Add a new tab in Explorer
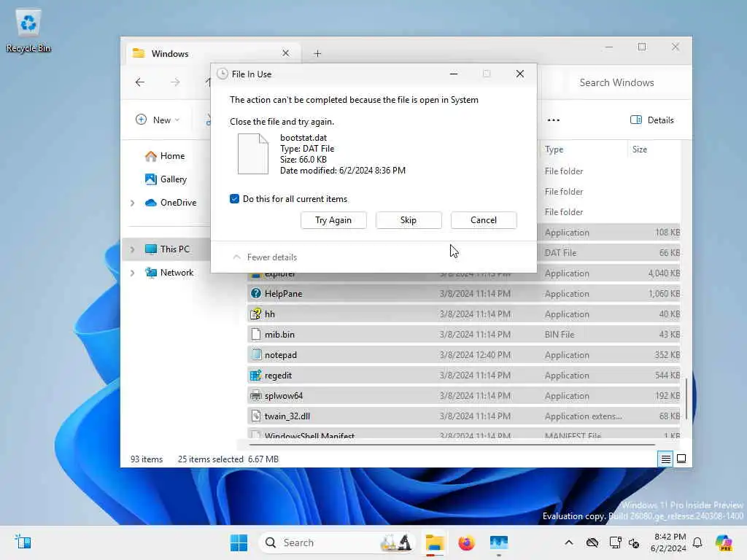The width and height of the screenshot is (747, 560). (318, 54)
